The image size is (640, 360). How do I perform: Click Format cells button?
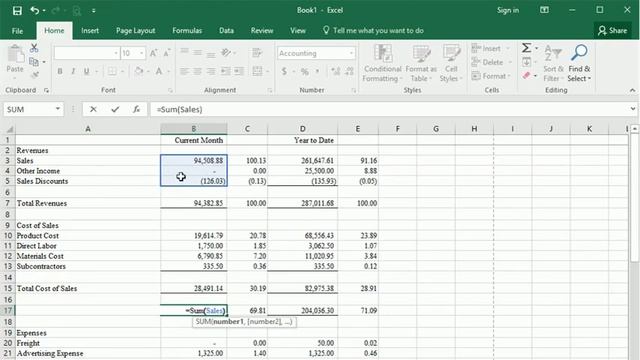491,76
